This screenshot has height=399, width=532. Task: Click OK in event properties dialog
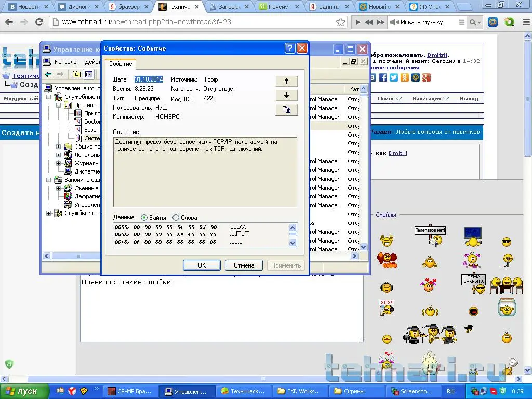202,265
